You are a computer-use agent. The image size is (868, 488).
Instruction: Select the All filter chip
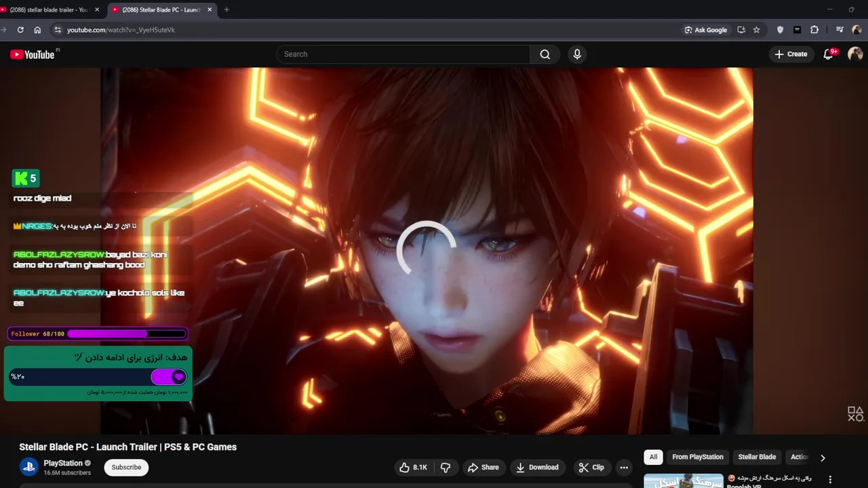(x=653, y=457)
